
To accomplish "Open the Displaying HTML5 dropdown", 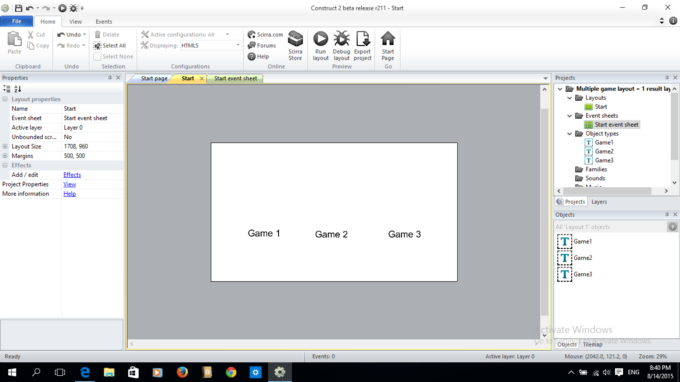I will [x=210, y=46].
